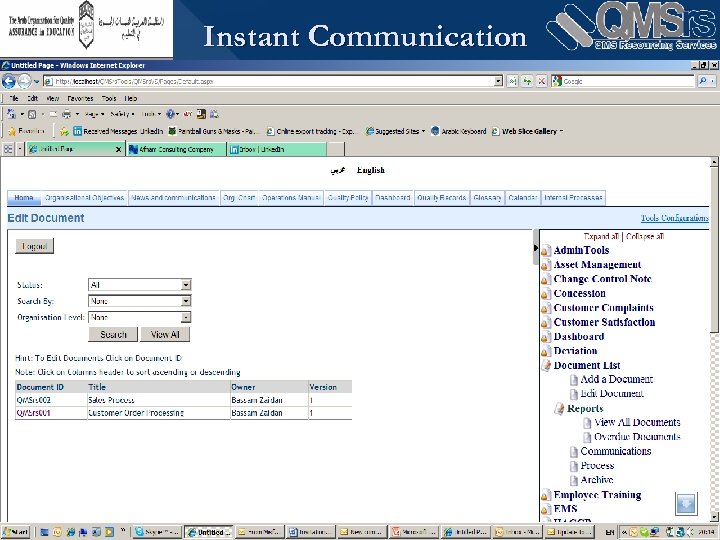Click the Asset Management folder icon

point(546,265)
